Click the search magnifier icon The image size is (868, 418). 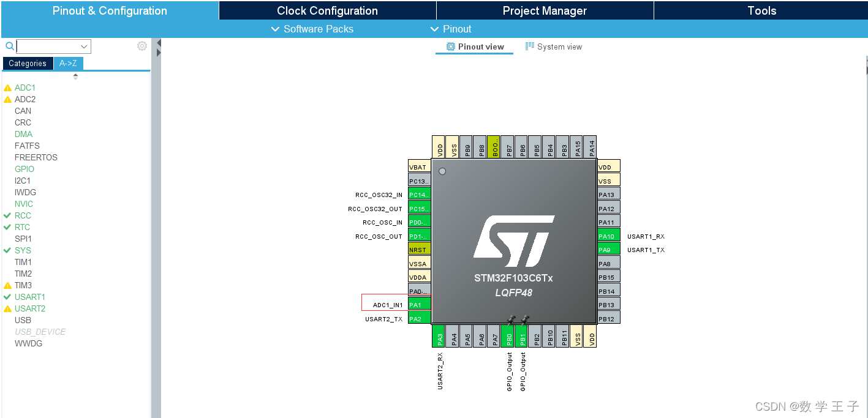[9, 46]
